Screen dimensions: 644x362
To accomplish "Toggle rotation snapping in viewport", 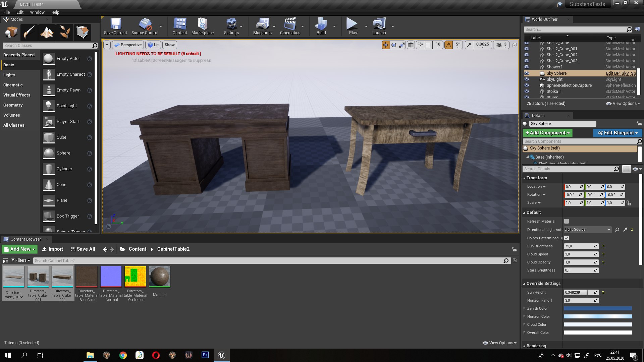I will [x=448, y=45].
